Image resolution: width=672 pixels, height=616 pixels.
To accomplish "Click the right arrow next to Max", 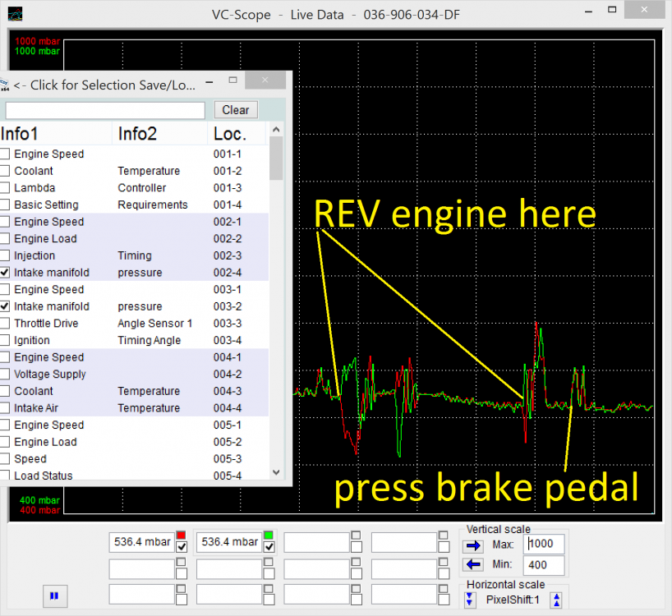I will [473, 545].
